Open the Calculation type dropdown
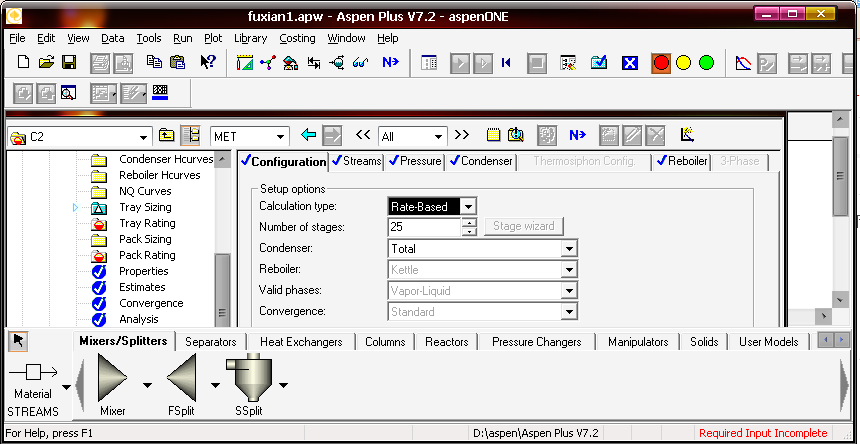Viewport: 860px width, 444px height. pos(469,207)
